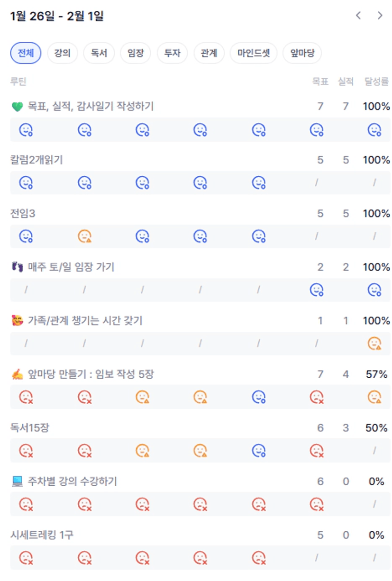Click the footprints icon beside 매주 토/일 임장 가기

click(x=17, y=267)
